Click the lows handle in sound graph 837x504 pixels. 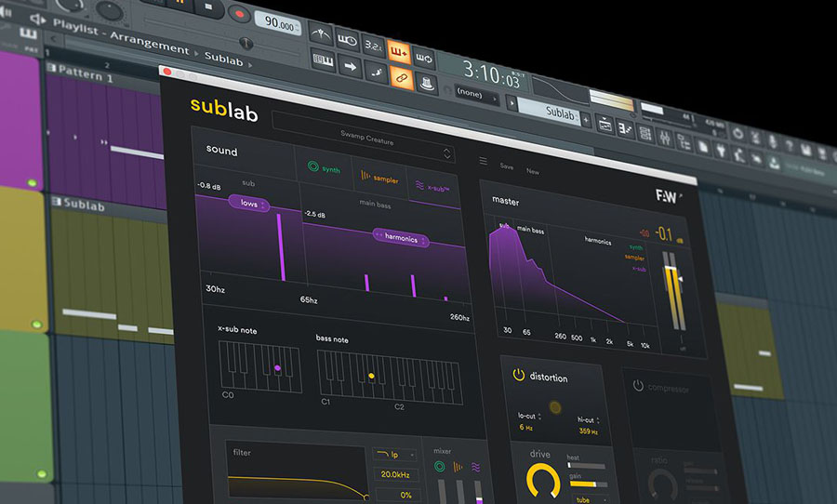click(248, 204)
